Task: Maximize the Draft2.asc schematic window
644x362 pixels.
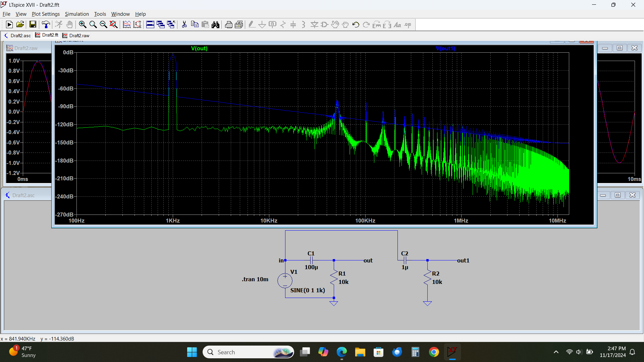Action: pos(618,195)
